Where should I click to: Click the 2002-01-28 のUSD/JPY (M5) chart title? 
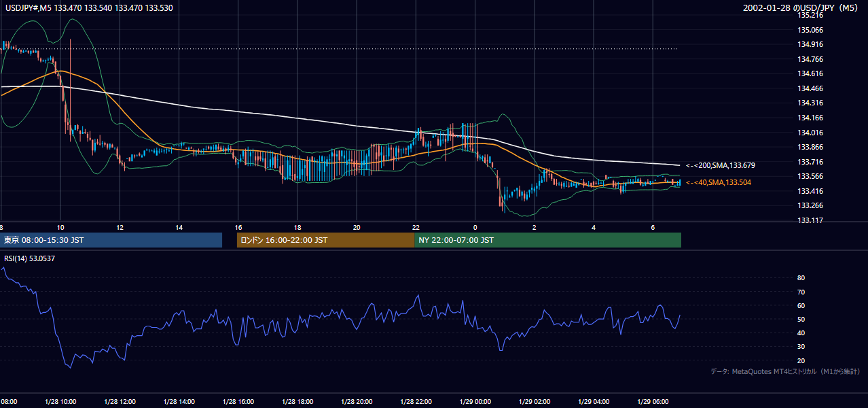pos(801,7)
